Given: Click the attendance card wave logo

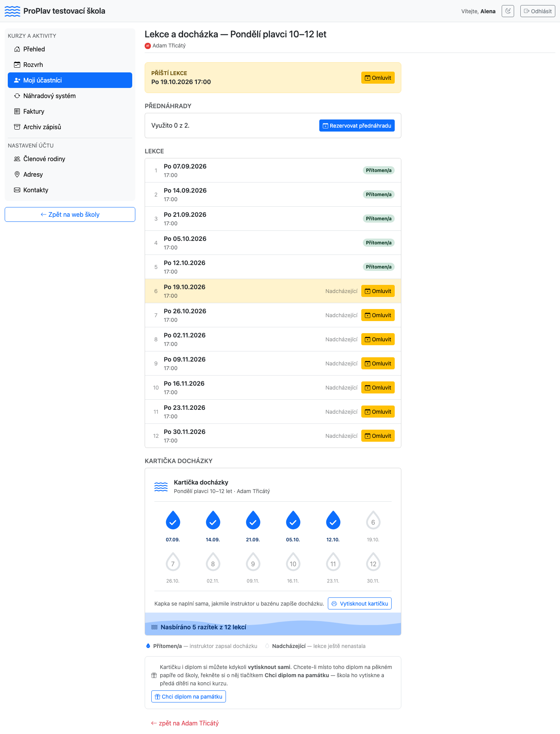Looking at the screenshot, I should click(161, 487).
